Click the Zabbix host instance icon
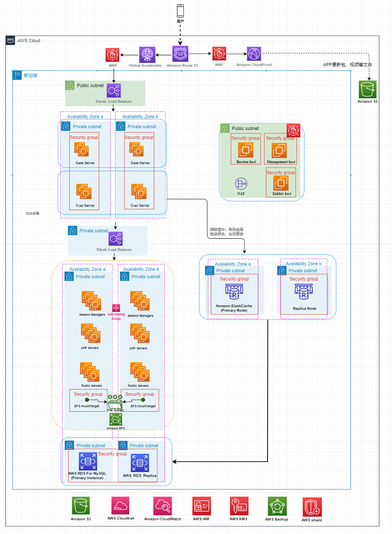Screen dimensions: 392x534 point(280,183)
